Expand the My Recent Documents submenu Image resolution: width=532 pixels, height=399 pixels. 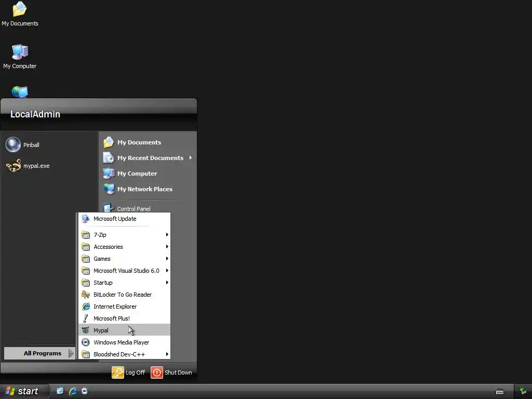147,158
